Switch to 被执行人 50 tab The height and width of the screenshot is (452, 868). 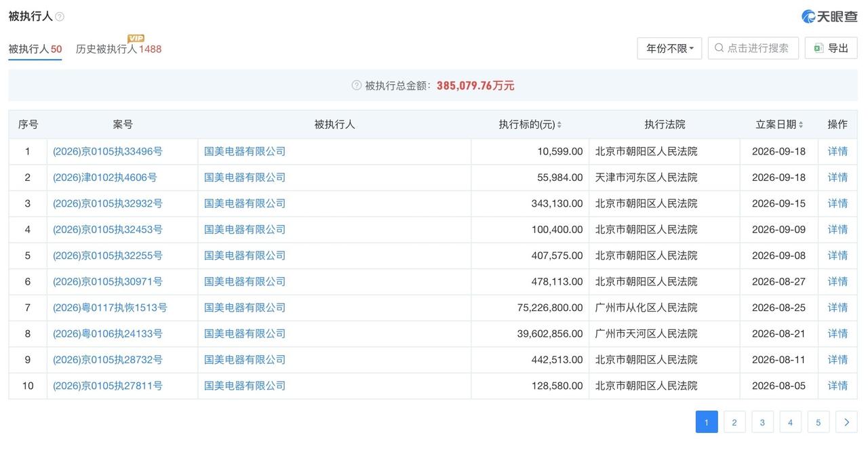[x=35, y=49]
